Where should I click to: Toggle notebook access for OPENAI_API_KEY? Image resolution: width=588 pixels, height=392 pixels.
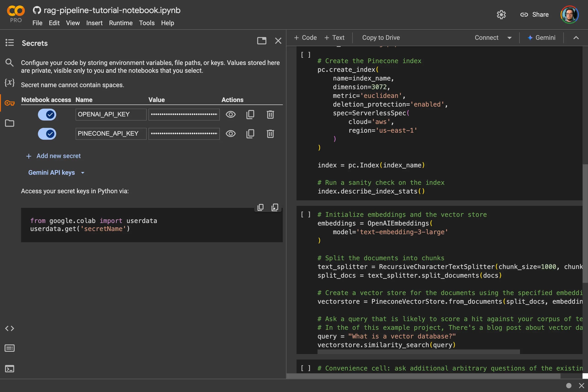coord(47,115)
